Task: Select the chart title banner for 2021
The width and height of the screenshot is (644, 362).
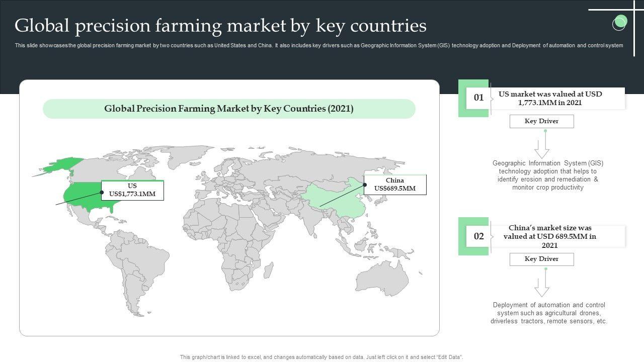Action: tap(229, 109)
